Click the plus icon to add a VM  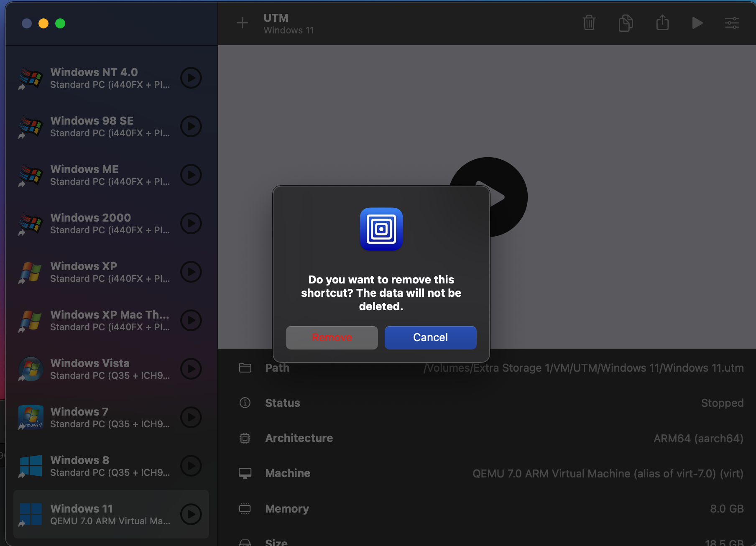(242, 23)
